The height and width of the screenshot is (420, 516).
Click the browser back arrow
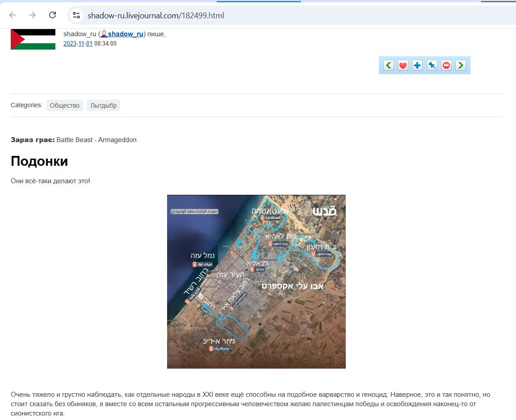point(13,15)
